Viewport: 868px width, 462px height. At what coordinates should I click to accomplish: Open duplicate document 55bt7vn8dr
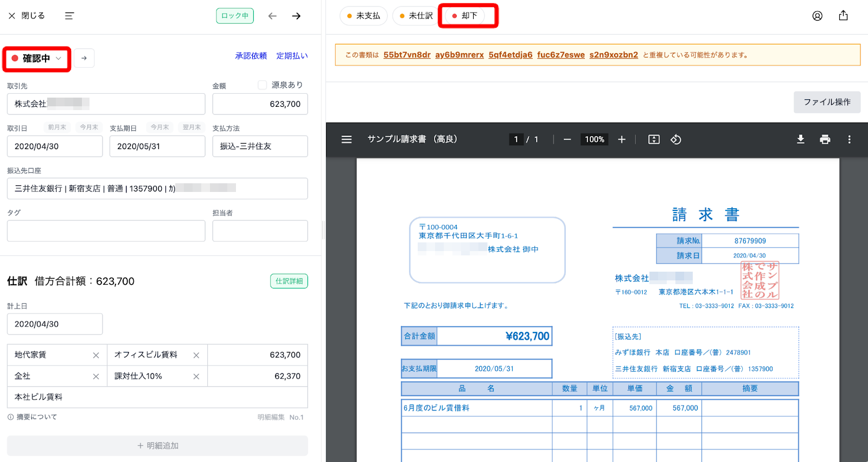click(x=407, y=55)
